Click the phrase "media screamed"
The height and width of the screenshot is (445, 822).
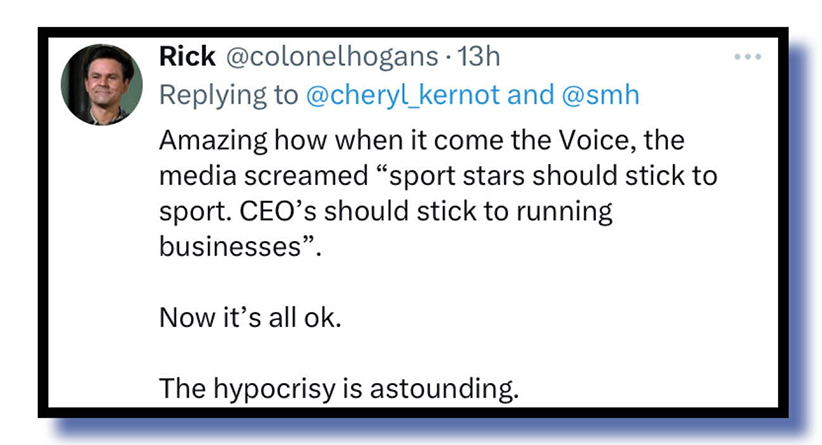pos(242,176)
